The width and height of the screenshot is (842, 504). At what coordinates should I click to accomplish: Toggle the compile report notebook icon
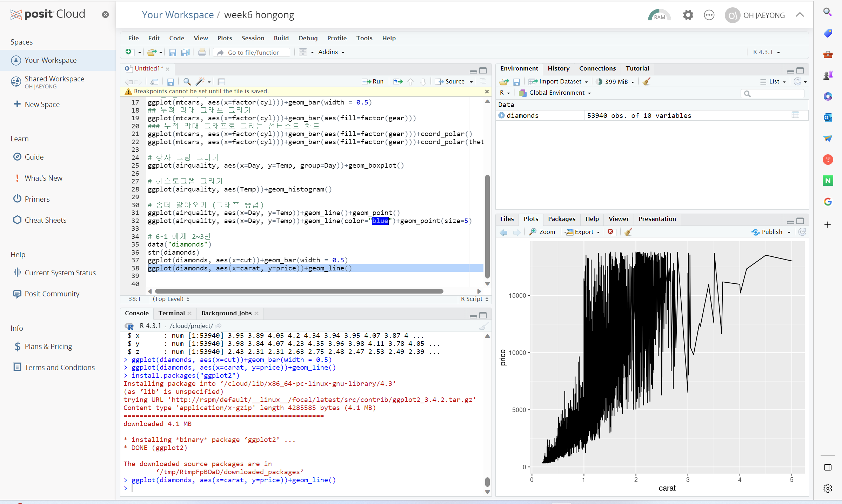[221, 81]
